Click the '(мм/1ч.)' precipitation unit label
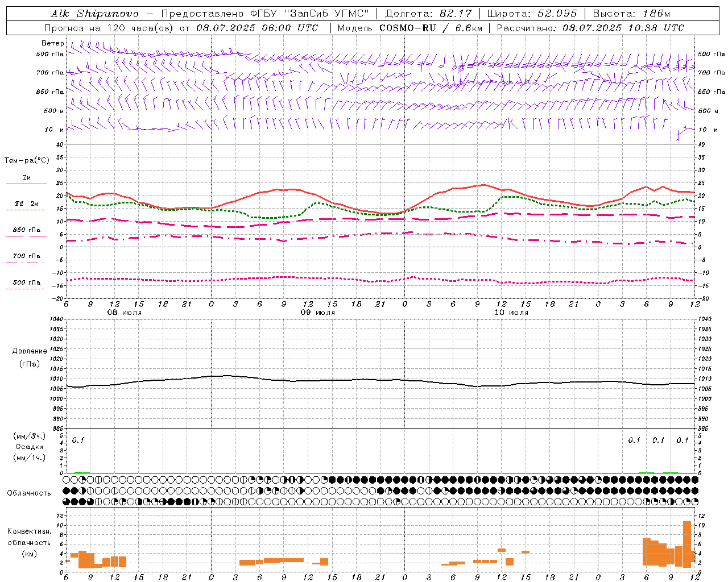The width and height of the screenshot is (728, 582). (x=30, y=458)
